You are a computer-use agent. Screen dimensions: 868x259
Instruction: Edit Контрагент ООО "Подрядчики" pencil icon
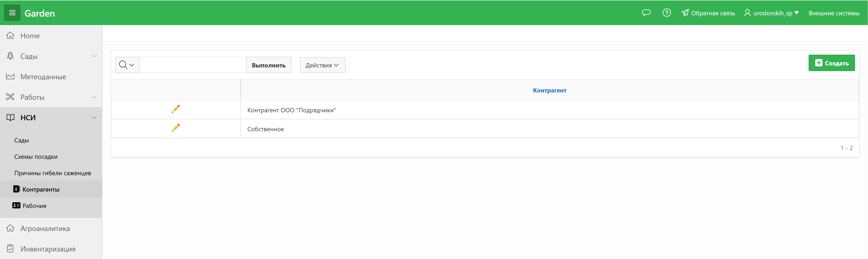click(176, 109)
